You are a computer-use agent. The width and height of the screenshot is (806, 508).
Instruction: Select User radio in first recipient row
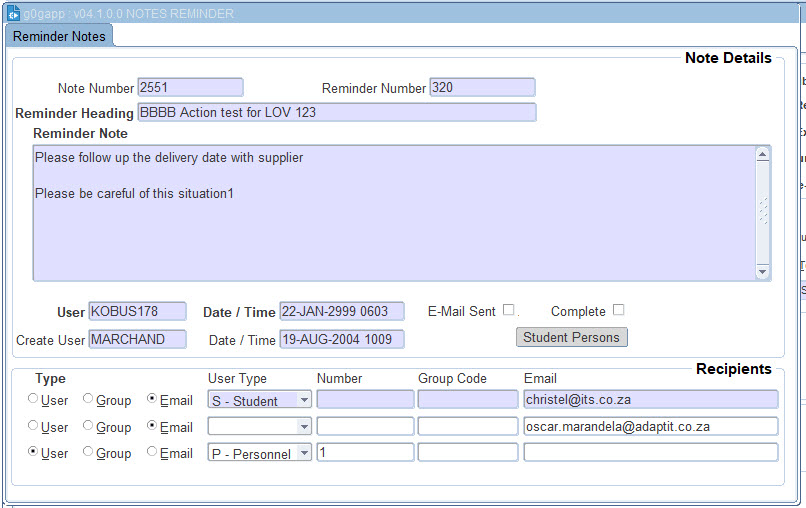point(34,399)
